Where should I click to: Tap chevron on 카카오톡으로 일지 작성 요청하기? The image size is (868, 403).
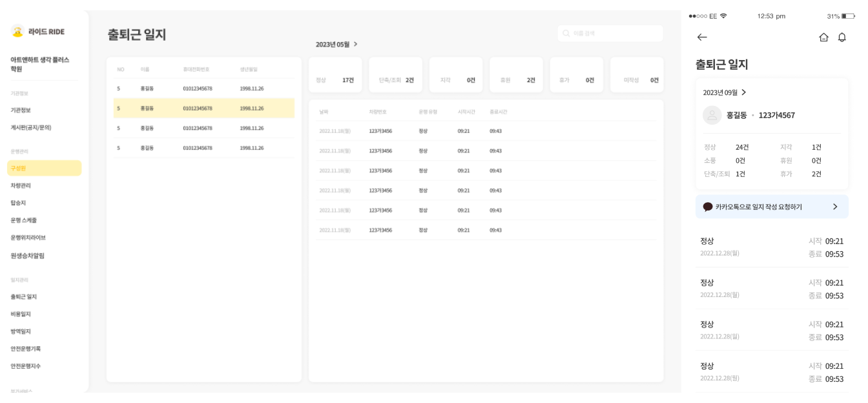tap(834, 207)
